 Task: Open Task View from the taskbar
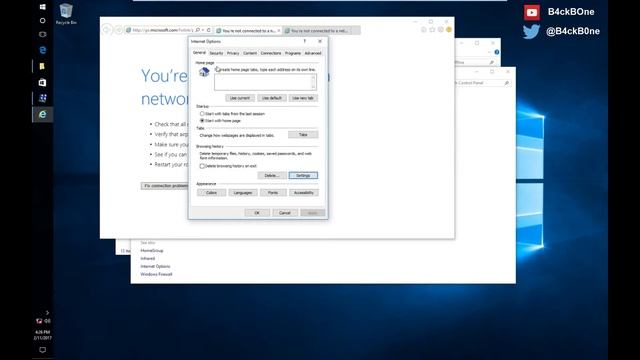pos(42,35)
